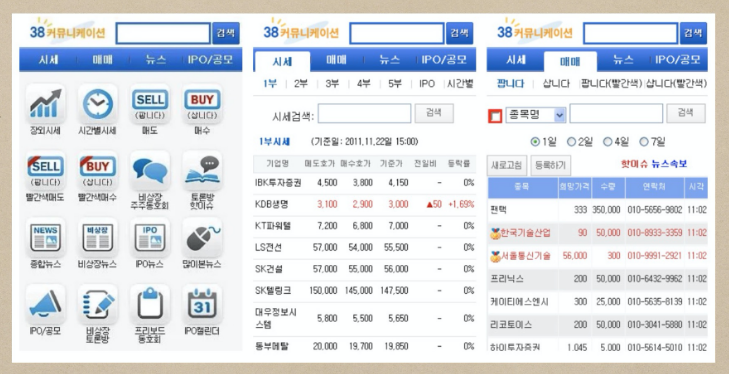Open the 프리보드 동호회 clipboard icon

pos(150,304)
